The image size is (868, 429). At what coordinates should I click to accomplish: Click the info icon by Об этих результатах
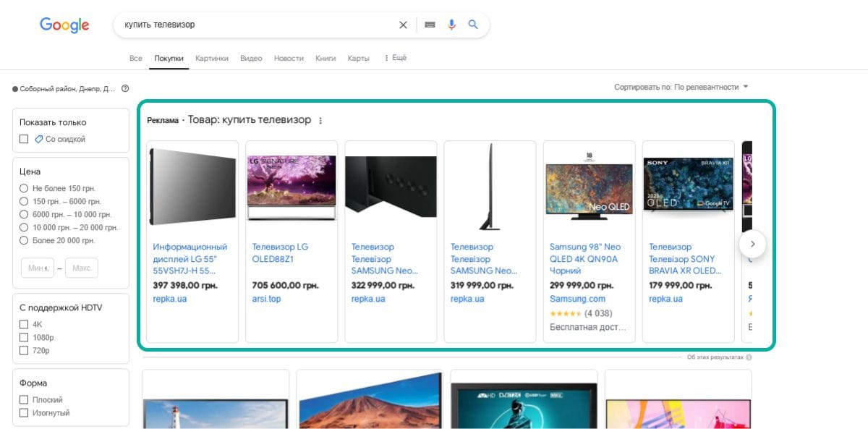tap(749, 357)
